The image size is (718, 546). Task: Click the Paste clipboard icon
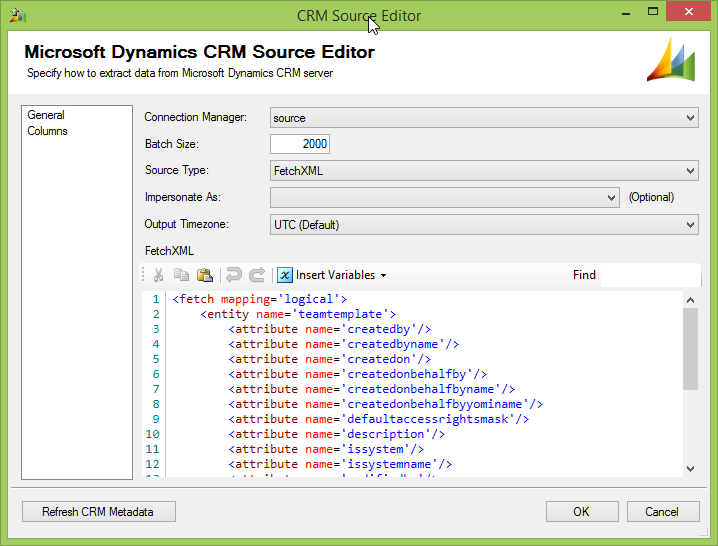[x=205, y=275]
